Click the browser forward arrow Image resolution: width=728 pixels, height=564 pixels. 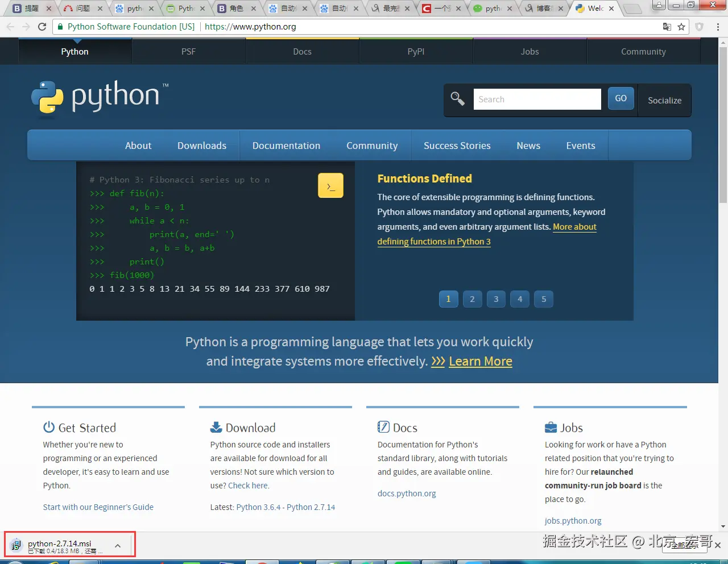[26, 27]
